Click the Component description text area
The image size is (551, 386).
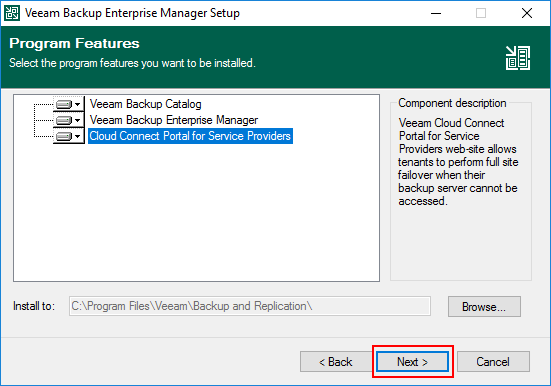click(458, 162)
